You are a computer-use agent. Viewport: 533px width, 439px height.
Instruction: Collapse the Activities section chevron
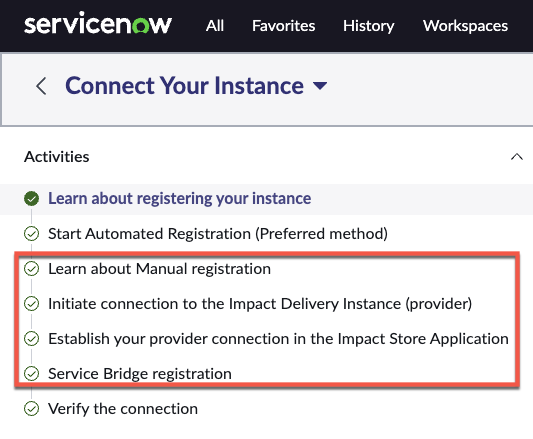[517, 157]
